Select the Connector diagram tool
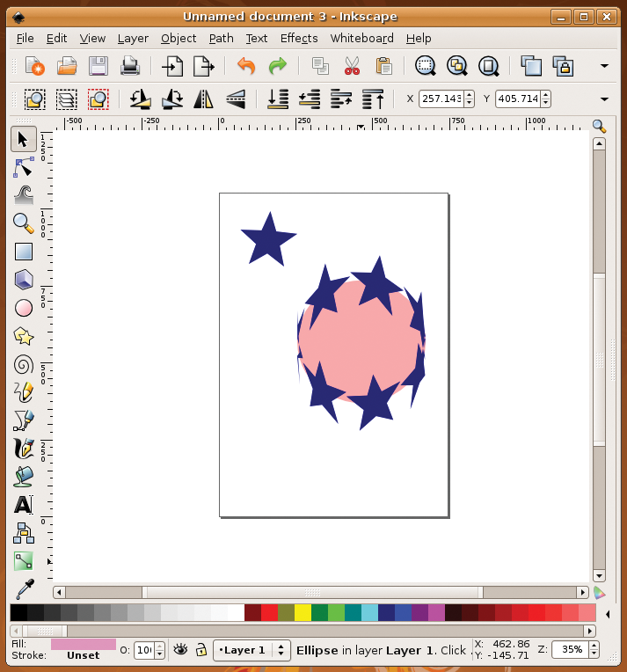 click(x=24, y=533)
